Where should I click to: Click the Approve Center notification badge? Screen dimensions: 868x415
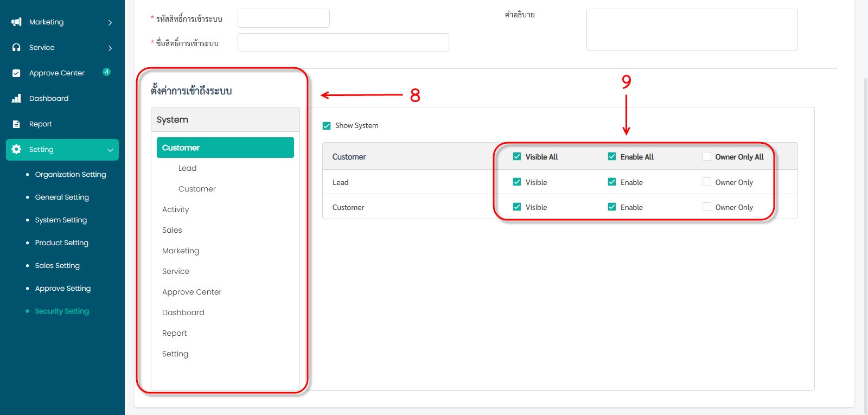coord(107,72)
